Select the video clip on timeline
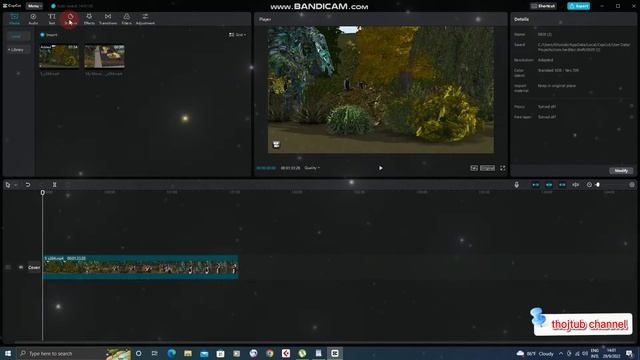 click(140, 267)
